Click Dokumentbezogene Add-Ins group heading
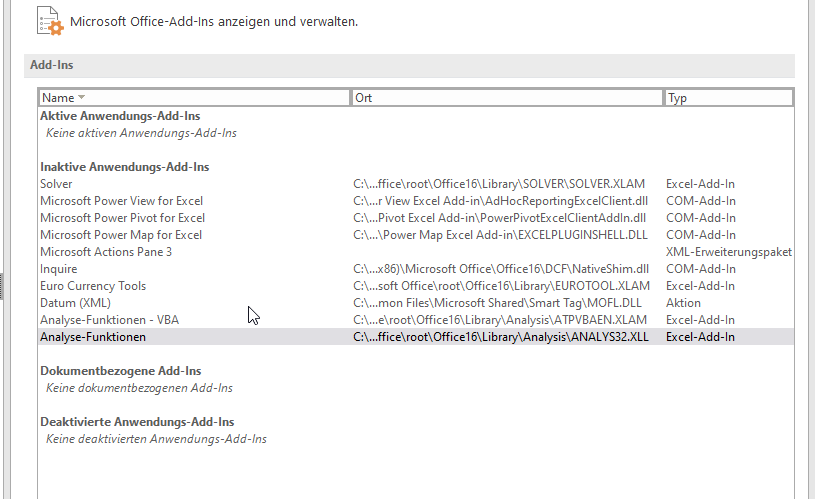Screen dimensions: 815x499 pyautogui.click(x=121, y=371)
